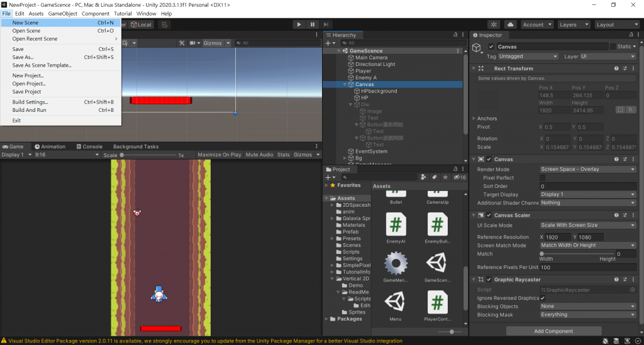Toggle hidden packages count icon
The height and width of the screenshot is (345, 644).
(460, 177)
